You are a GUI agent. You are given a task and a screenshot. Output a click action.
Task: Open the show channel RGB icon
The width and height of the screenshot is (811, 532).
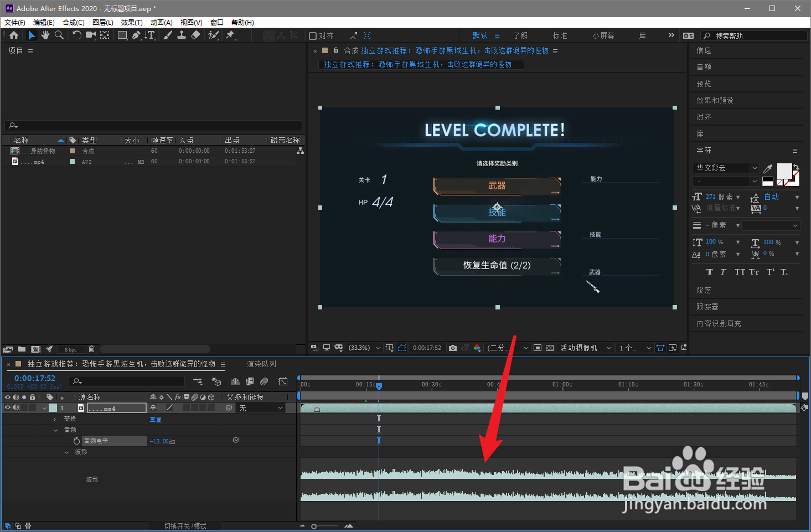[477, 348]
